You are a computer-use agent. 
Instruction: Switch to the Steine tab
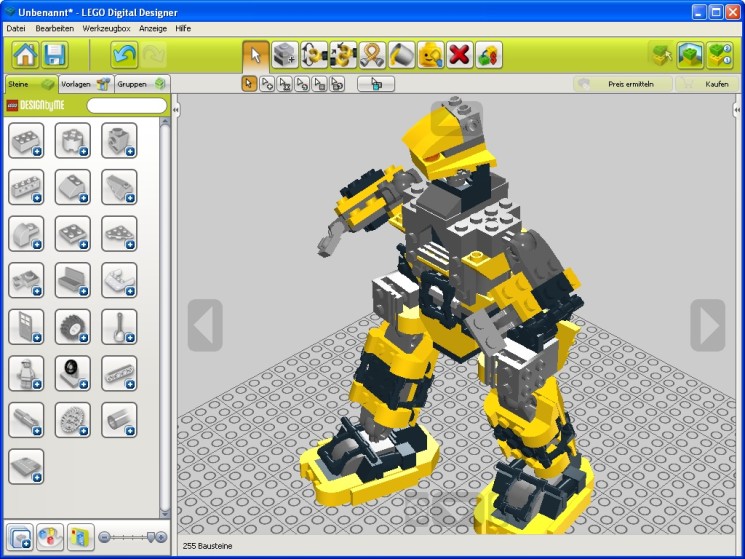click(31, 84)
